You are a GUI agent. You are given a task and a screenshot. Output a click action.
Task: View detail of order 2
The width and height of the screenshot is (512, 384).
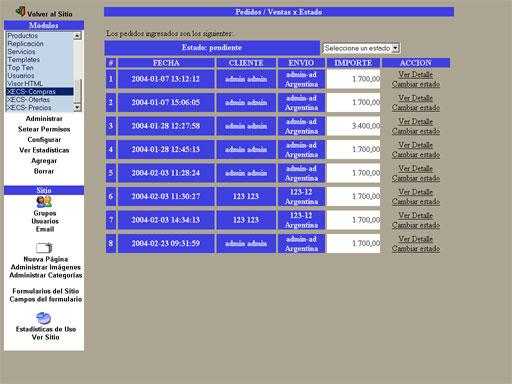[416, 98]
